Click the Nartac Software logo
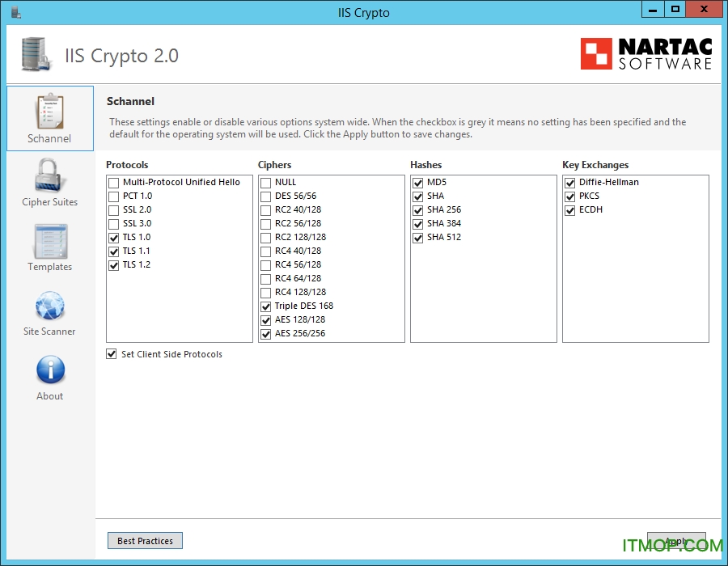728x566 pixels. coord(645,54)
